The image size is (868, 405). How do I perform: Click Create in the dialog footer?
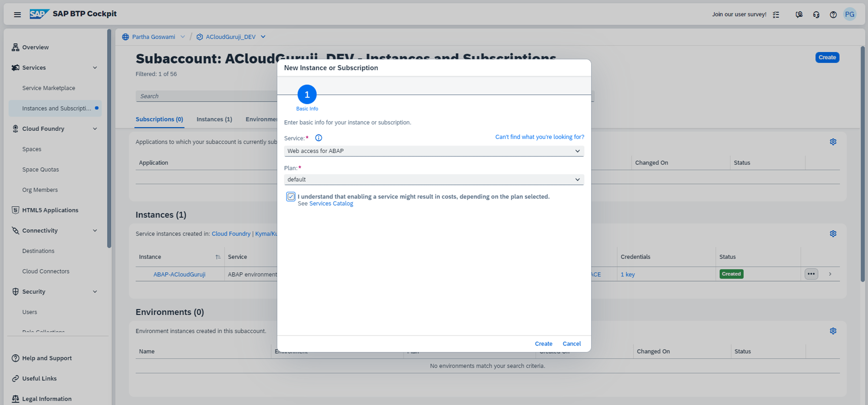tap(543, 344)
